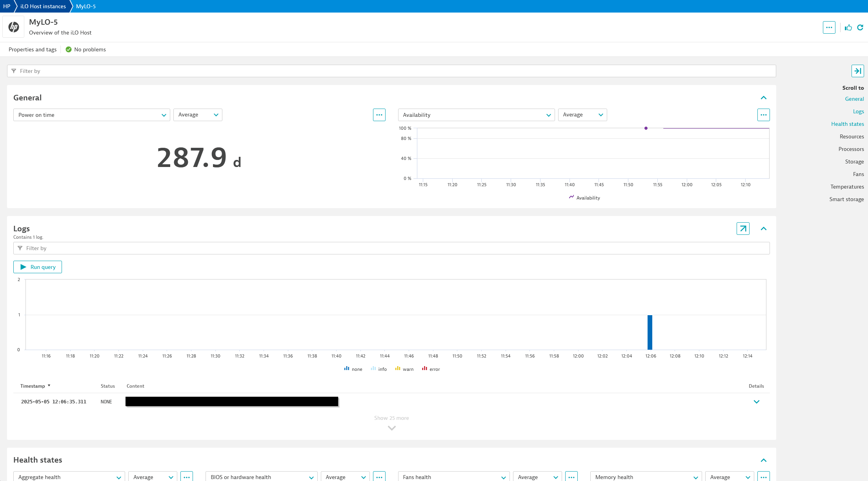Click the log timestamp 2025-05-05 12:06:35.311

tap(54, 402)
